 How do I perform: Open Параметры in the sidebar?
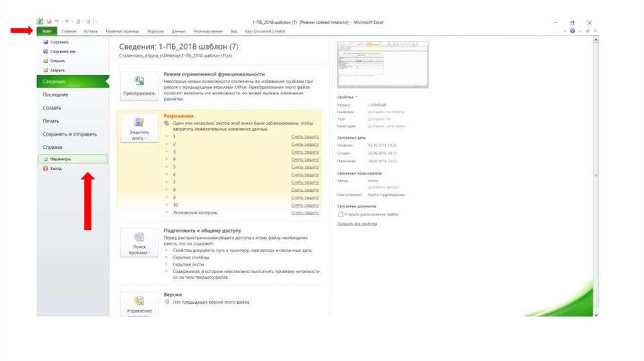coord(73,159)
